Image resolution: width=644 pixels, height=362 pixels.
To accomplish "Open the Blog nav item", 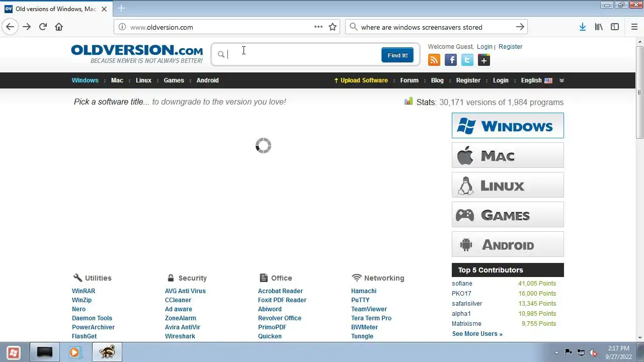I will [437, 80].
